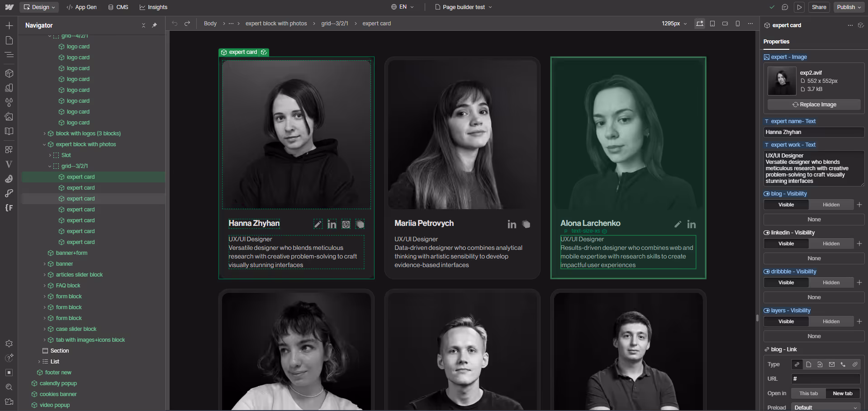Image resolution: width=868 pixels, height=411 pixels.
Task: Open the Page builder test page dropdown
Action: pyautogui.click(x=464, y=7)
